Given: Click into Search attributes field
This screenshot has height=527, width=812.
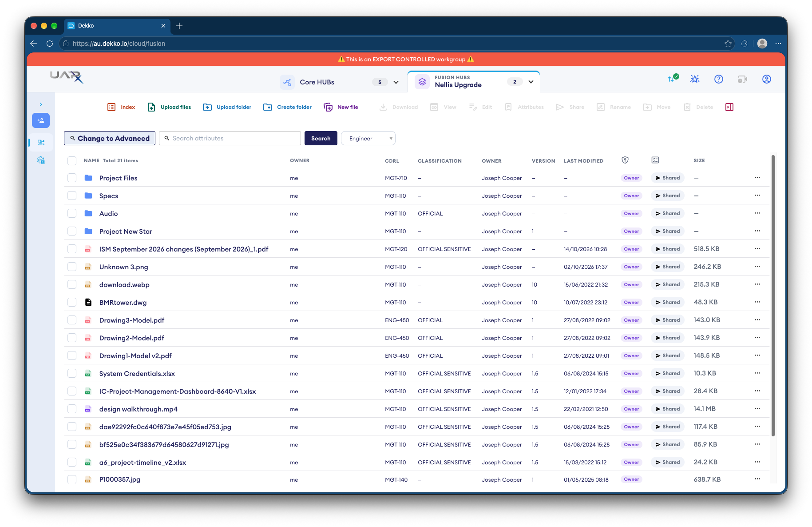Looking at the screenshot, I should [230, 138].
